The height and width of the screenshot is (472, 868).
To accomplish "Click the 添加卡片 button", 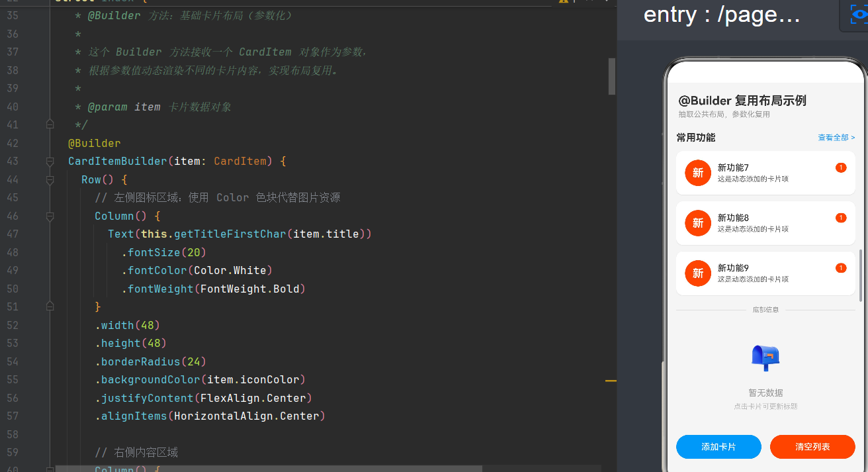I will tap(718, 447).
